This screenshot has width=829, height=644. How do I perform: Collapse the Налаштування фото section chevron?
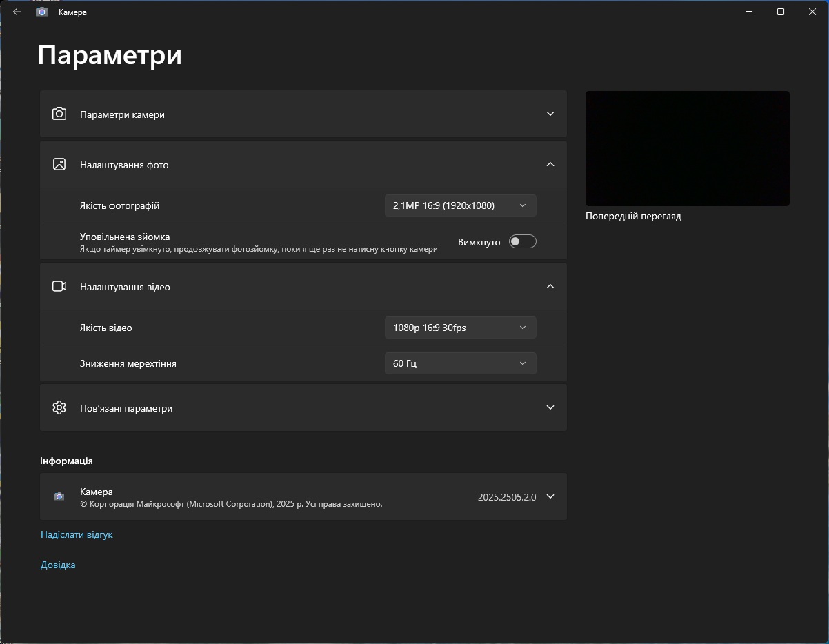pyautogui.click(x=550, y=164)
